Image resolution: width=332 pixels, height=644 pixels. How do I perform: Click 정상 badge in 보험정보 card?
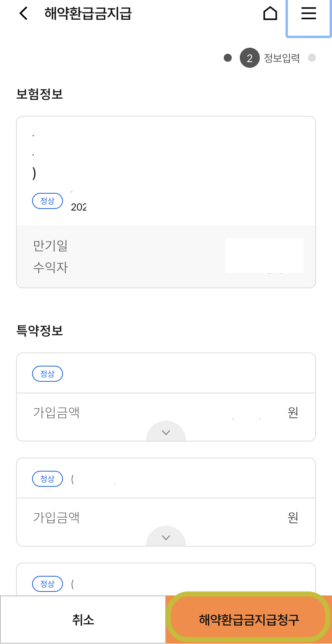[x=47, y=201]
